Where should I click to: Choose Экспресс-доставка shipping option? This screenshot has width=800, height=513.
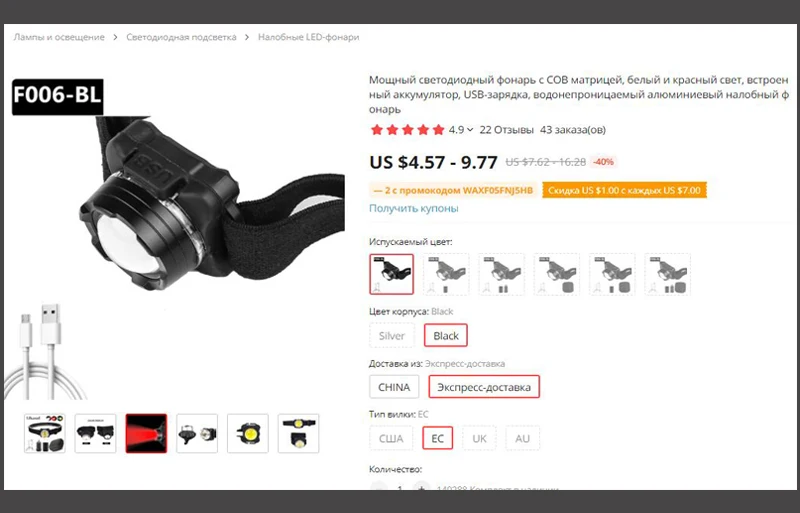484,387
